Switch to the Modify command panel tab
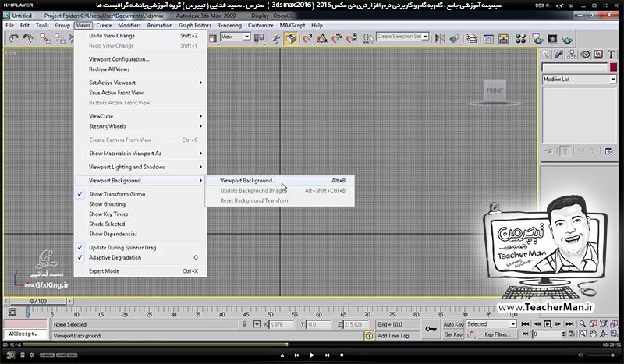Image resolution: width=624 pixels, height=364 pixels. tap(559, 55)
